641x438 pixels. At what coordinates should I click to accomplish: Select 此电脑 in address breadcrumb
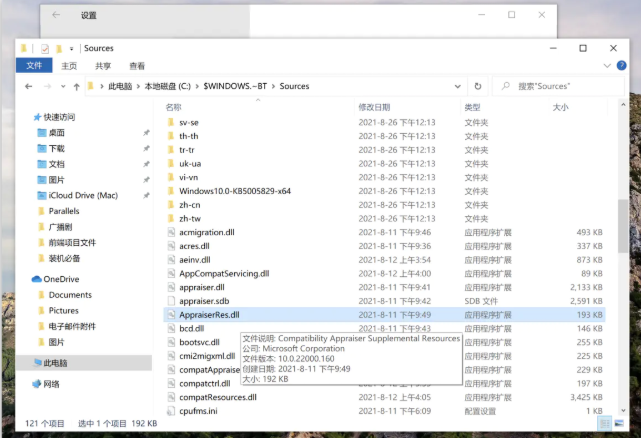pos(120,86)
